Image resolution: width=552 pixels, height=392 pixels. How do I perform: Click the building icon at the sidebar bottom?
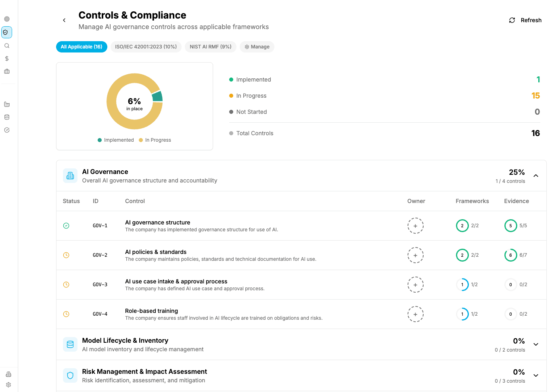tap(8, 374)
